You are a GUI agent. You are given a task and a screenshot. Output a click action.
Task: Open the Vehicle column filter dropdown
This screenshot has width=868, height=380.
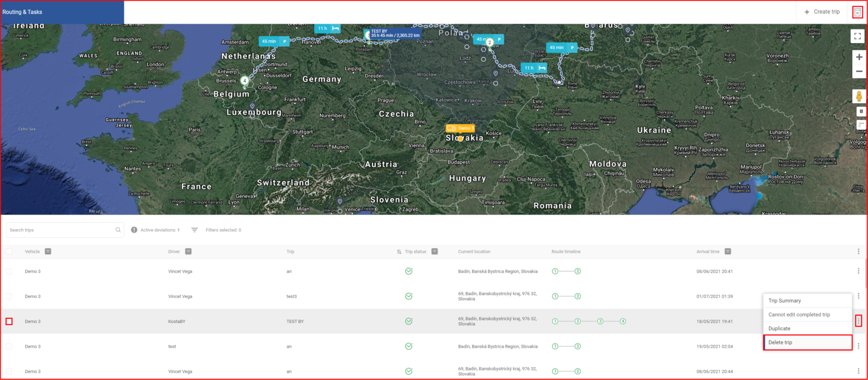(48, 252)
